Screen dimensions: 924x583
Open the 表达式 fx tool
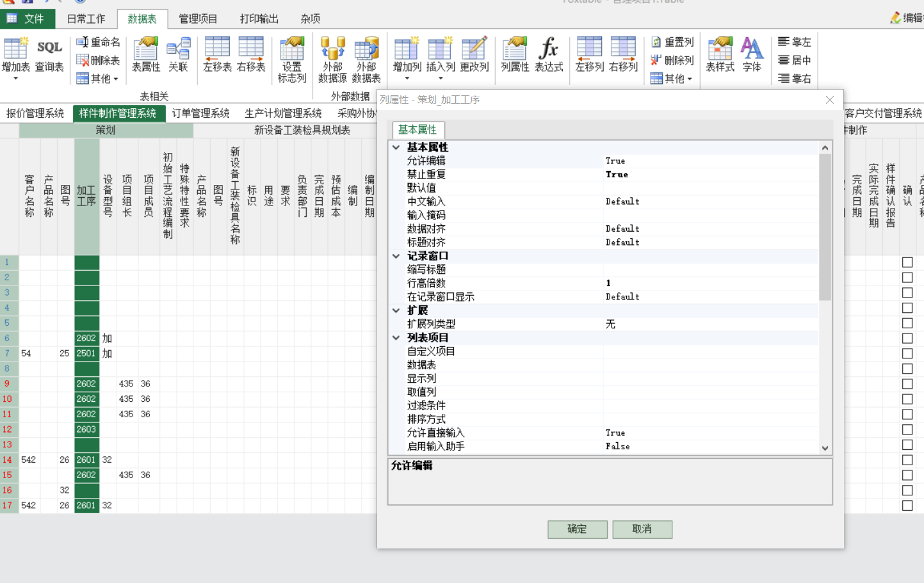pyautogui.click(x=549, y=55)
